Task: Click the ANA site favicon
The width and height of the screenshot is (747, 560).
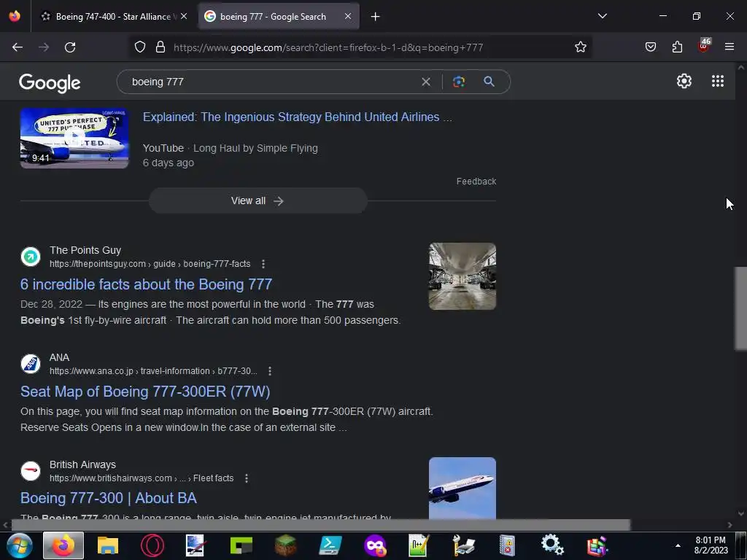Action: pyautogui.click(x=31, y=364)
